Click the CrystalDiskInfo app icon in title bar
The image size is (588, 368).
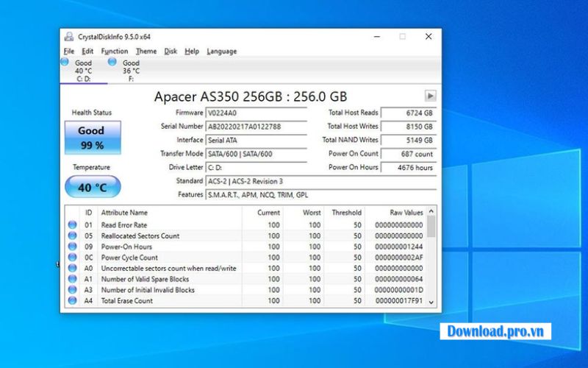68,37
